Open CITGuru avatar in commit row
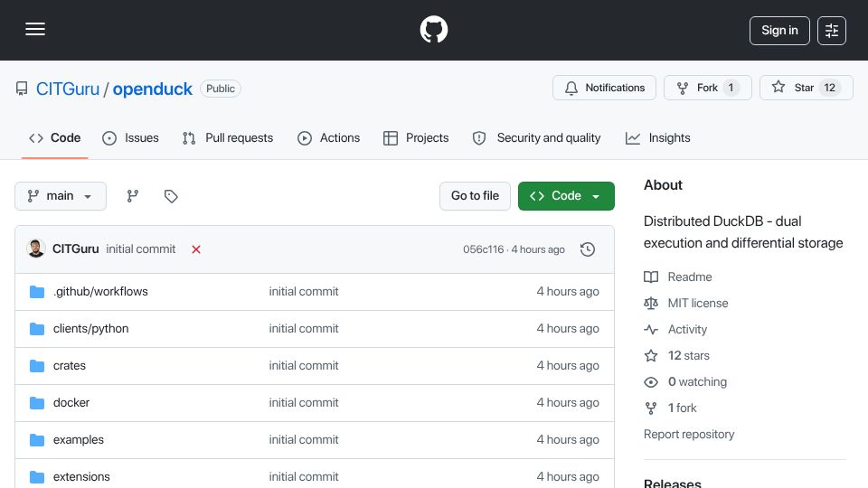The height and width of the screenshot is (488, 868). click(36, 249)
